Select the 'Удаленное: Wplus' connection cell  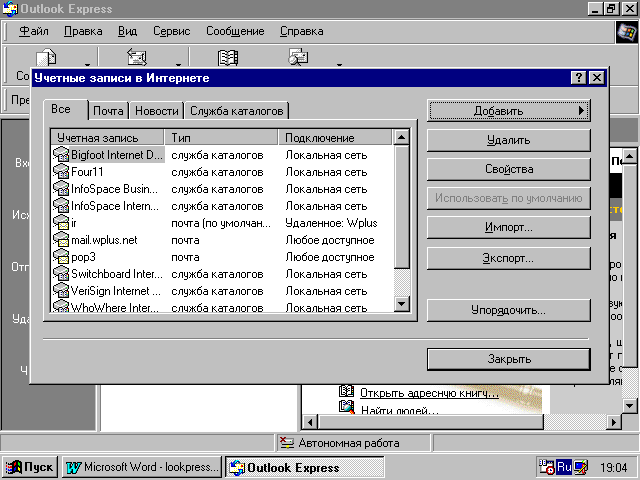331,223
